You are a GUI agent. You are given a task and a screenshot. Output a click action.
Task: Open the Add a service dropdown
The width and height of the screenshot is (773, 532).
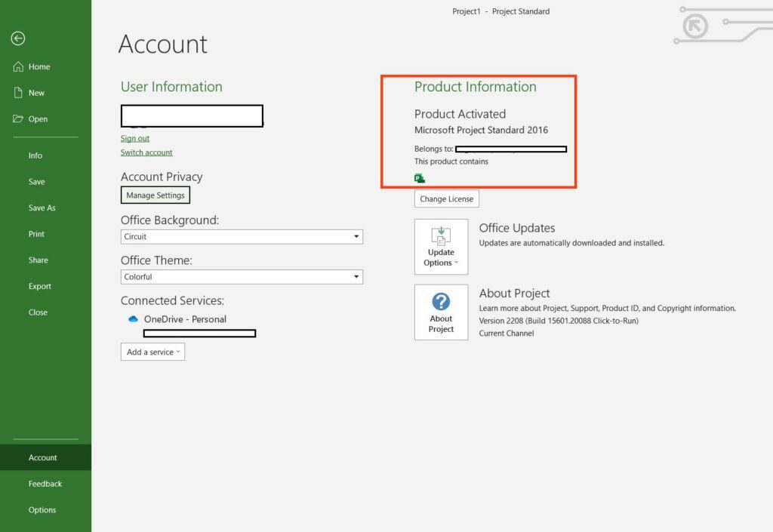[x=152, y=352]
